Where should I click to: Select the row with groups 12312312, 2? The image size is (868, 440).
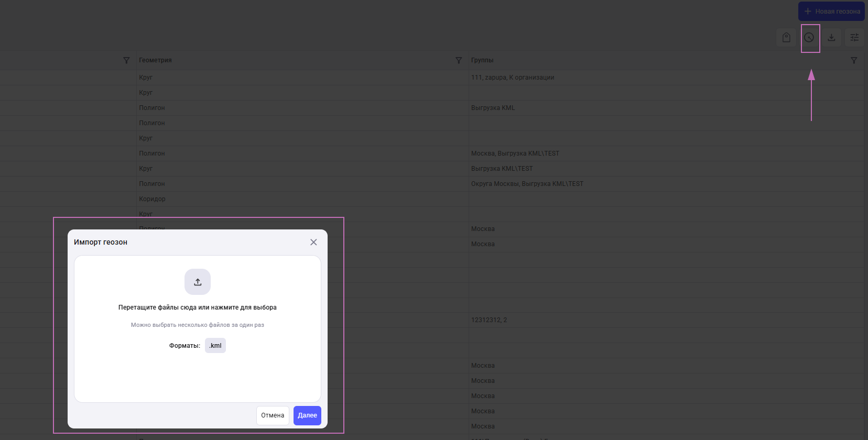coord(489,320)
